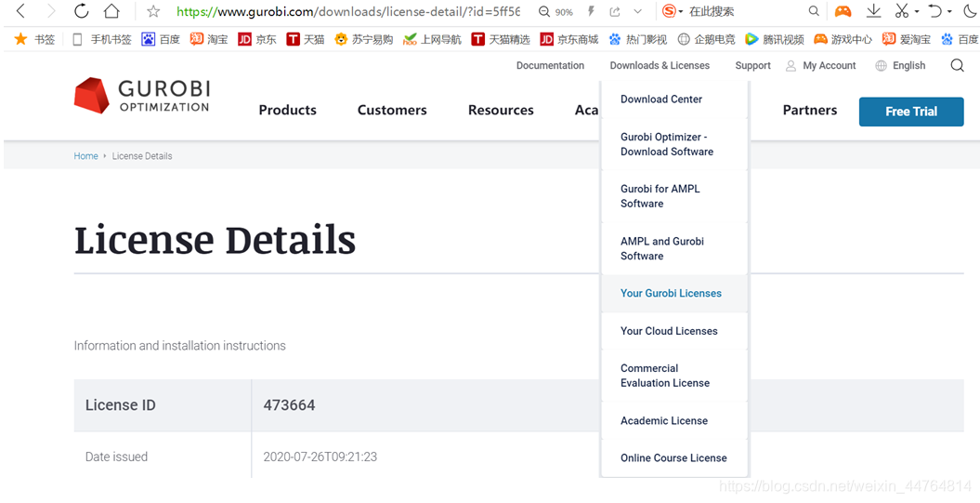Open the Partners main menu

click(x=810, y=110)
